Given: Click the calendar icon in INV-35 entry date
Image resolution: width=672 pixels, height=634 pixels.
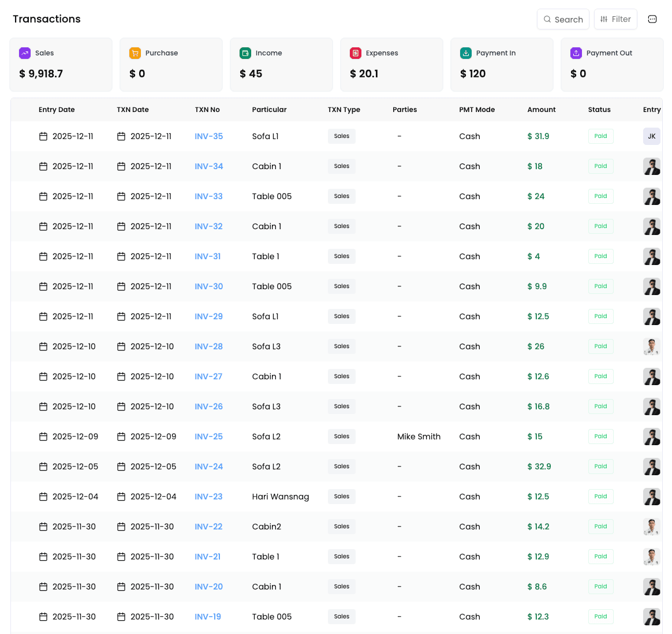Looking at the screenshot, I should (x=43, y=136).
